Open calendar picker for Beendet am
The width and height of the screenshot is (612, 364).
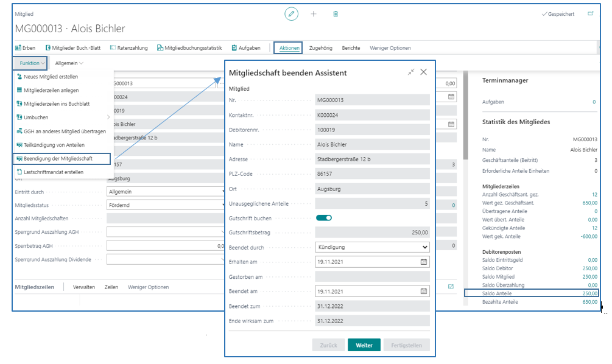click(424, 291)
